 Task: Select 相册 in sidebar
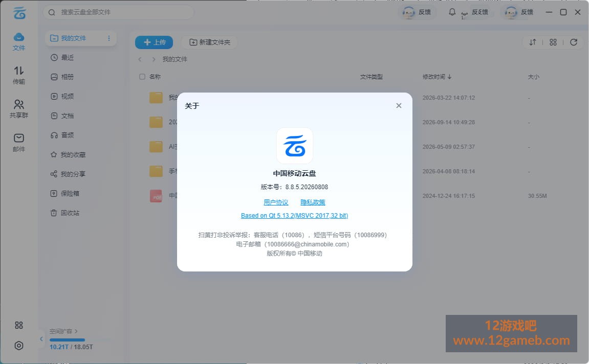click(x=62, y=77)
